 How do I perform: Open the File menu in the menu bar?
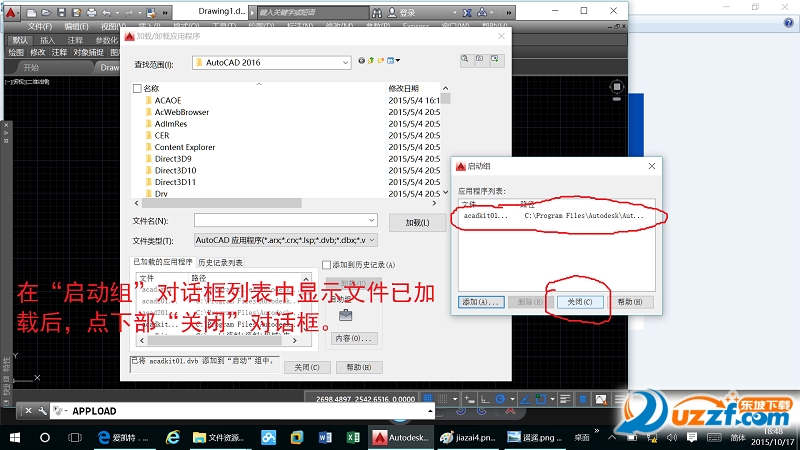coord(39,26)
